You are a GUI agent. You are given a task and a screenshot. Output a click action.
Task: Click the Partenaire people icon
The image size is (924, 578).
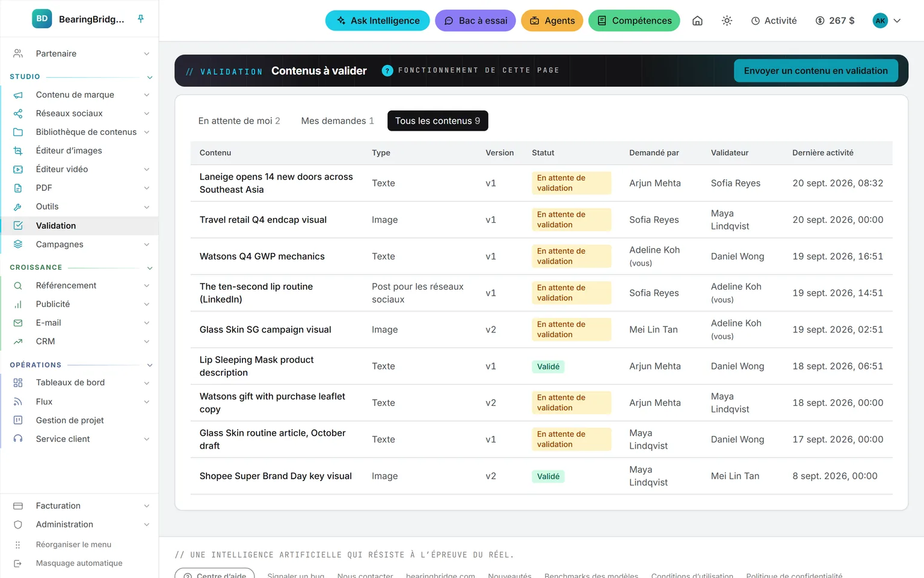(x=18, y=54)
